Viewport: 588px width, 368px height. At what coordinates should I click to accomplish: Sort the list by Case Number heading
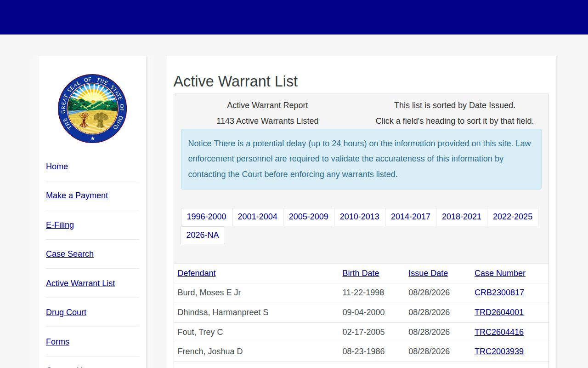coord(500,273)
